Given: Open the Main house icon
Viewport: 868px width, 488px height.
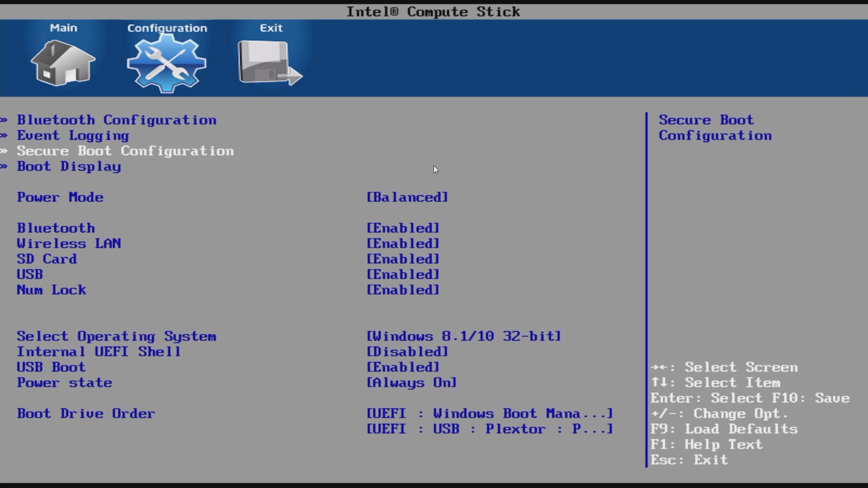Looking at the screenshot, I should [63, 62].
